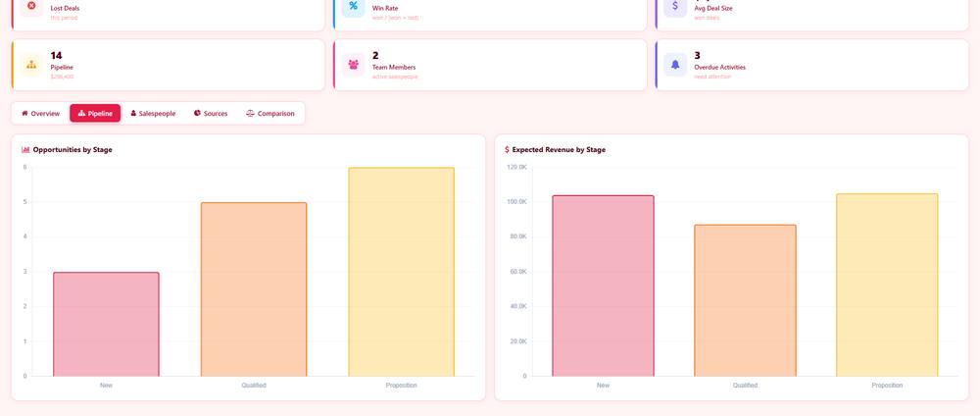Click the Win Rate label
Screen dimensions: 980x416
(385, 8)
